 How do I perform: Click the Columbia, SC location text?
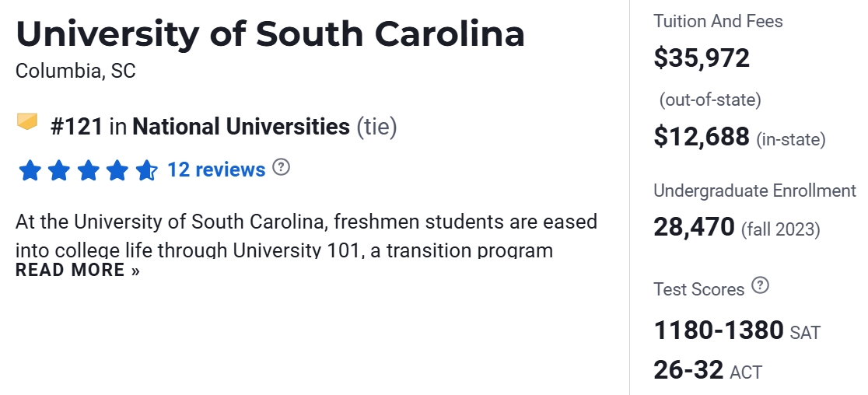click(x=75, y=72)
